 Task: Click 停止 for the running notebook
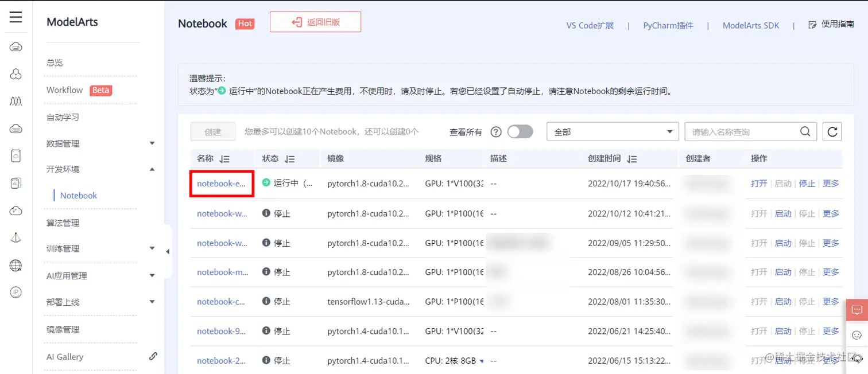[x=807, y=184]
